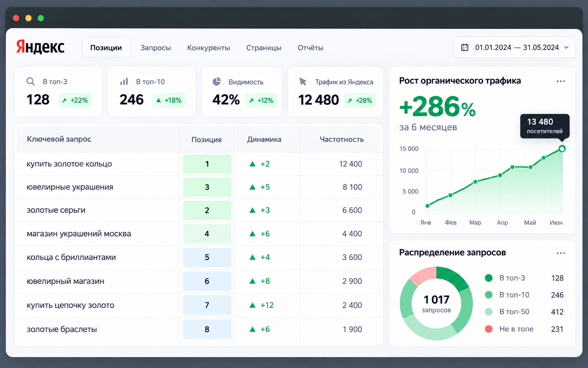Go to the Конкуренты tab

[x=209, y=48]
